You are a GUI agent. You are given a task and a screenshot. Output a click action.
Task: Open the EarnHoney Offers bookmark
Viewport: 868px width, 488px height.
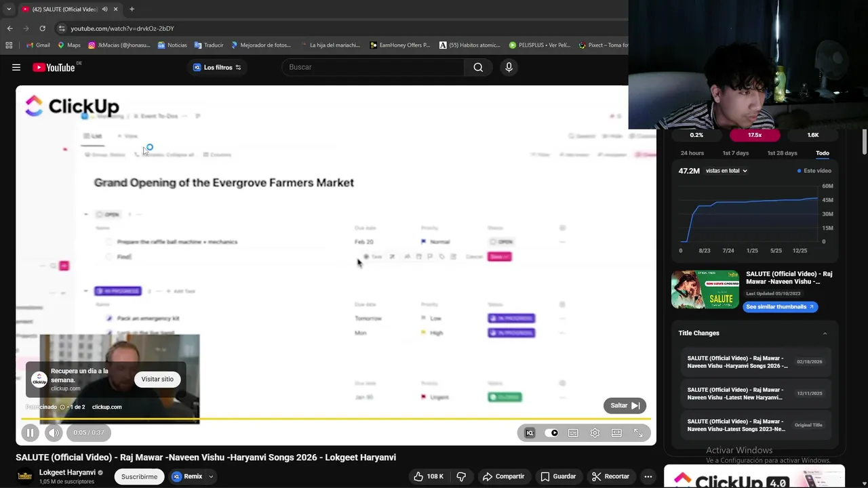[400, 45]
